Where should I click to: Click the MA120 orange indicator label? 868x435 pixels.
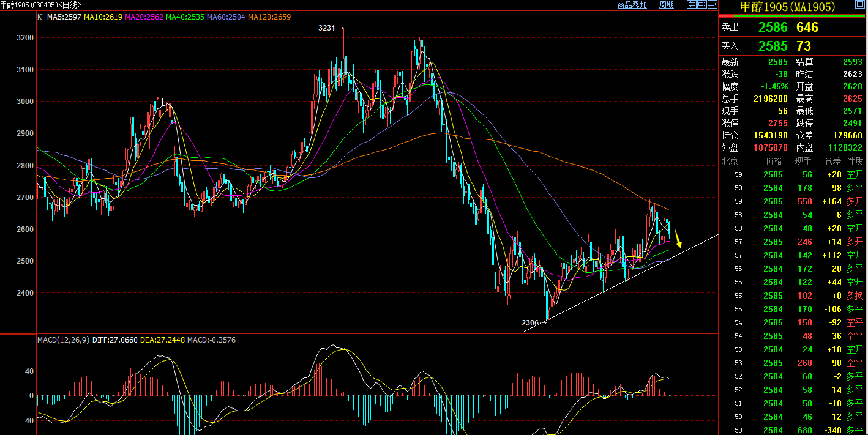click(x=269, y=17)
